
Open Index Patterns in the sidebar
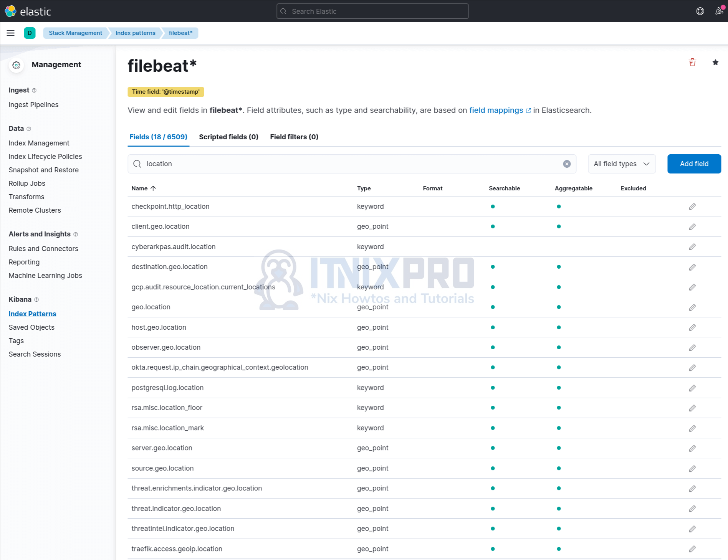click(x=32, y=314)
